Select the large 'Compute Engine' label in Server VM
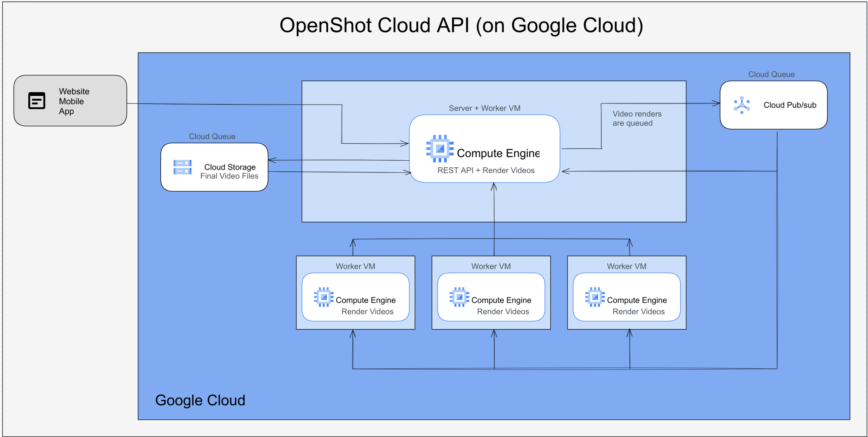 click(x=498, y=153)
